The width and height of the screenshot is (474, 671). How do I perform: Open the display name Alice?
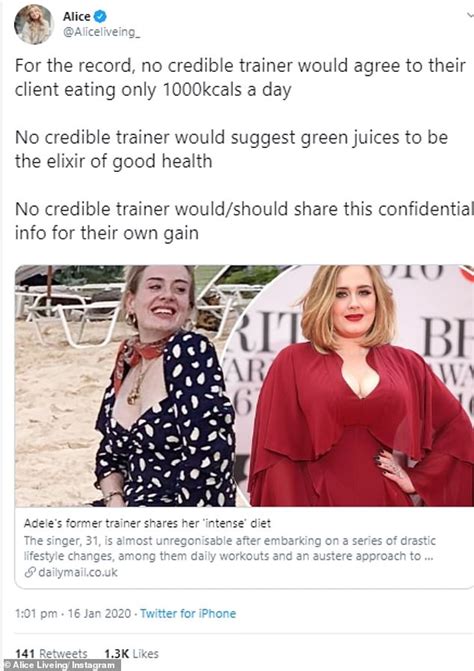[77, 16]
